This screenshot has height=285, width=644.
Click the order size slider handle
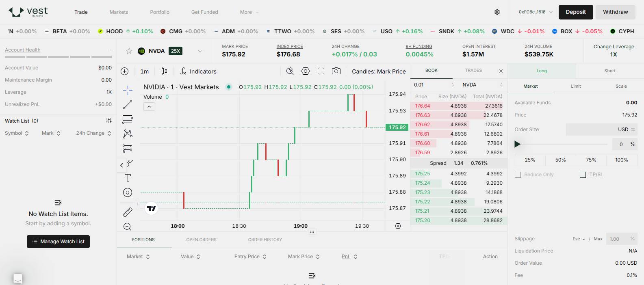click(x=517, y=144)
